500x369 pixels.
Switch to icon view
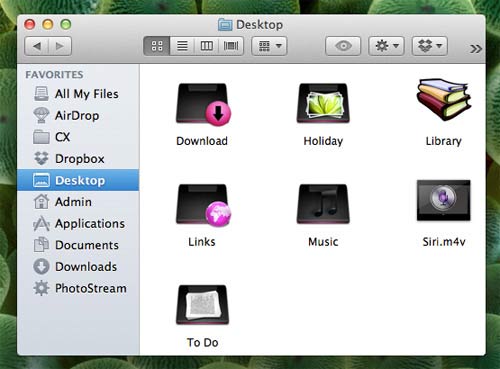click(157, 46)
